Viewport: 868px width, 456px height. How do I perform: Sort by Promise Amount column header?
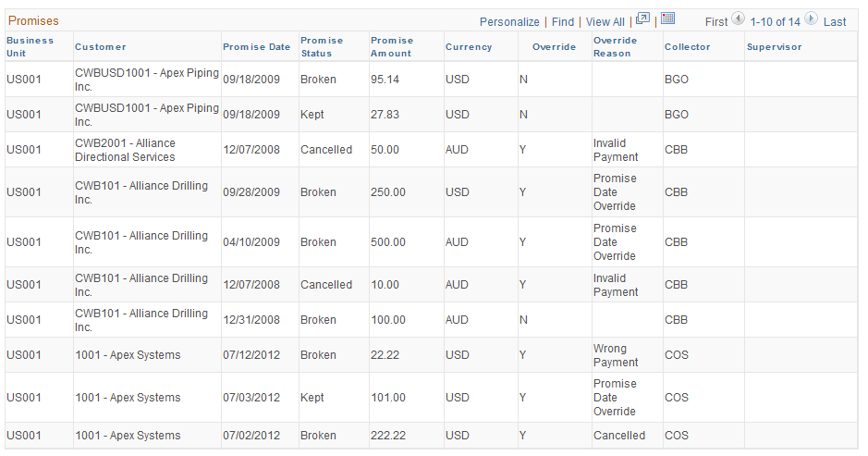(x=392, y=46)
